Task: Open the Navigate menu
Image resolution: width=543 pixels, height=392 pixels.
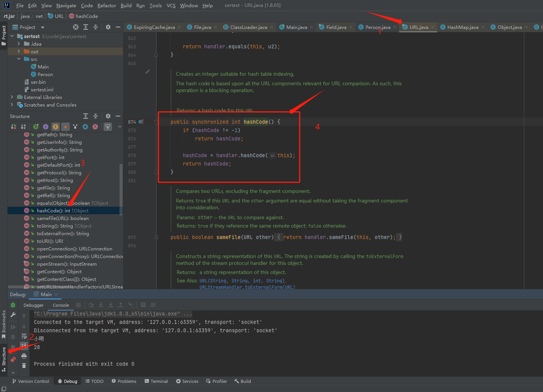Action: (x=66, y=5)
